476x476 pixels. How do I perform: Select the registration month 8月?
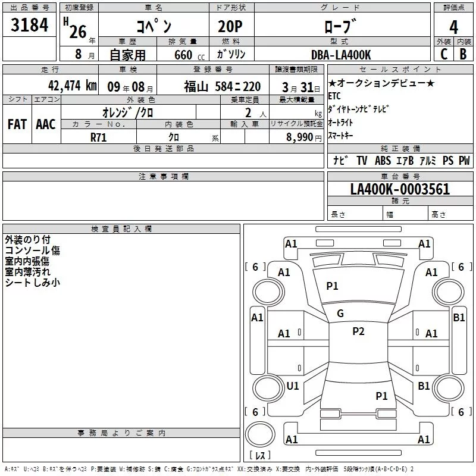pyautogui.click(x=85, y=54)
